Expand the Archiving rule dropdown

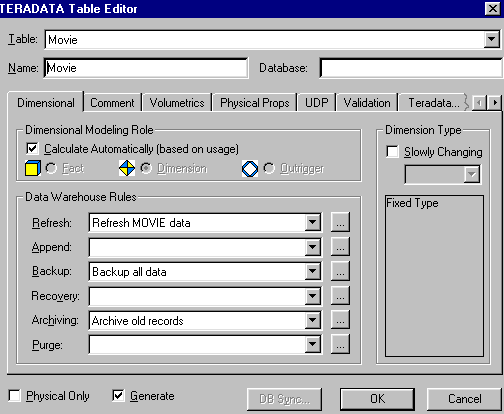coord(313,320)
